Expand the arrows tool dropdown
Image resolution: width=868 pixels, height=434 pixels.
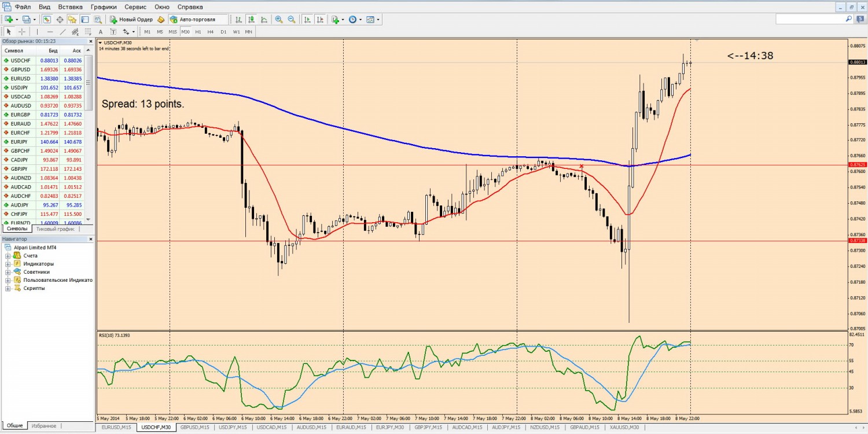click(134, 32)
